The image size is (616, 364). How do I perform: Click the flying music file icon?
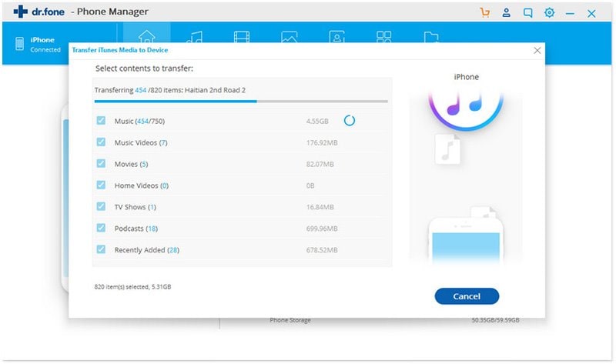(x=448, y=149)
